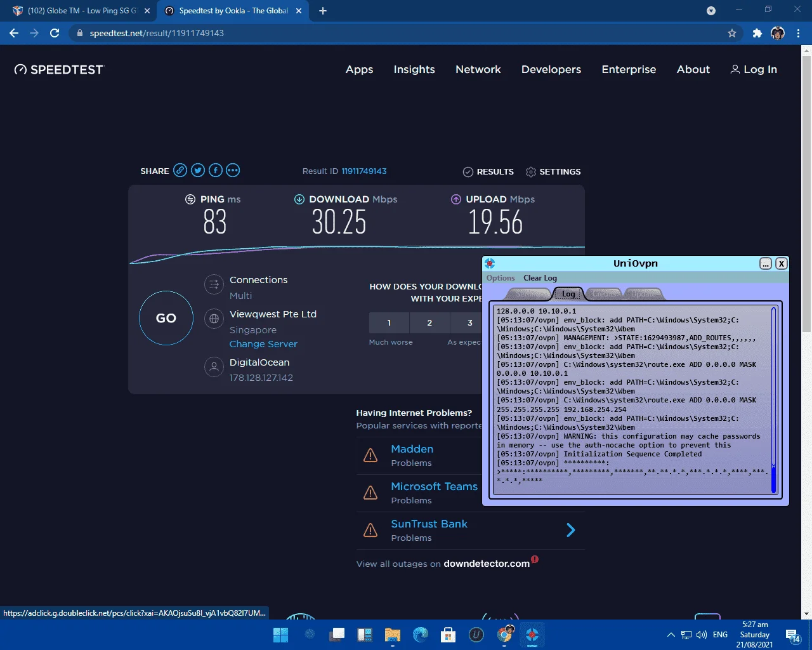Show hidden system tray icons
The width and height of the screenshot is (812, 650).
point(671,635)
